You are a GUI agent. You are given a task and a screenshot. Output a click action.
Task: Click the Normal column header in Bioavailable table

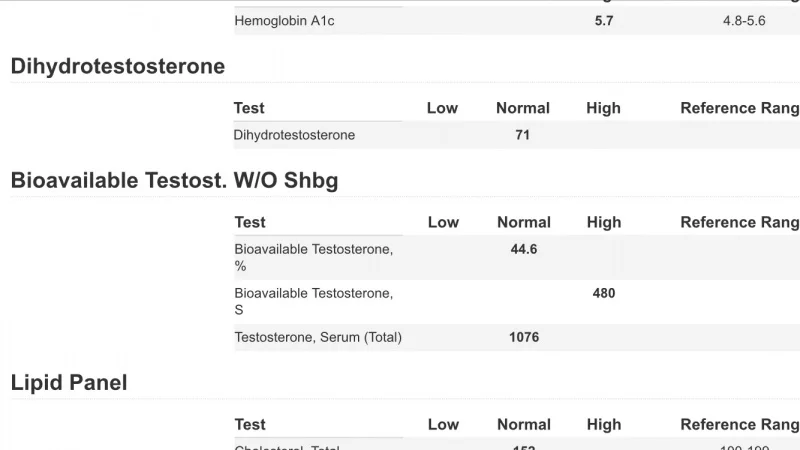[524, 222]
